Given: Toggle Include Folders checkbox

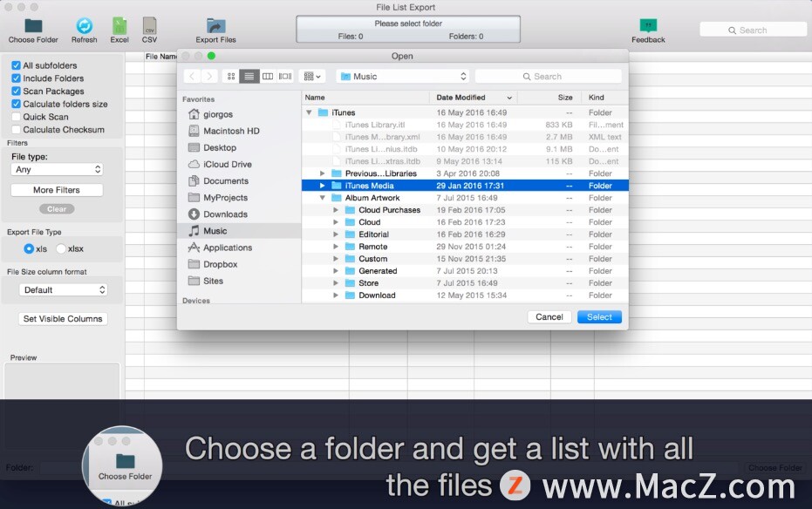Looking at the screenshot, I should pos(16,78).
